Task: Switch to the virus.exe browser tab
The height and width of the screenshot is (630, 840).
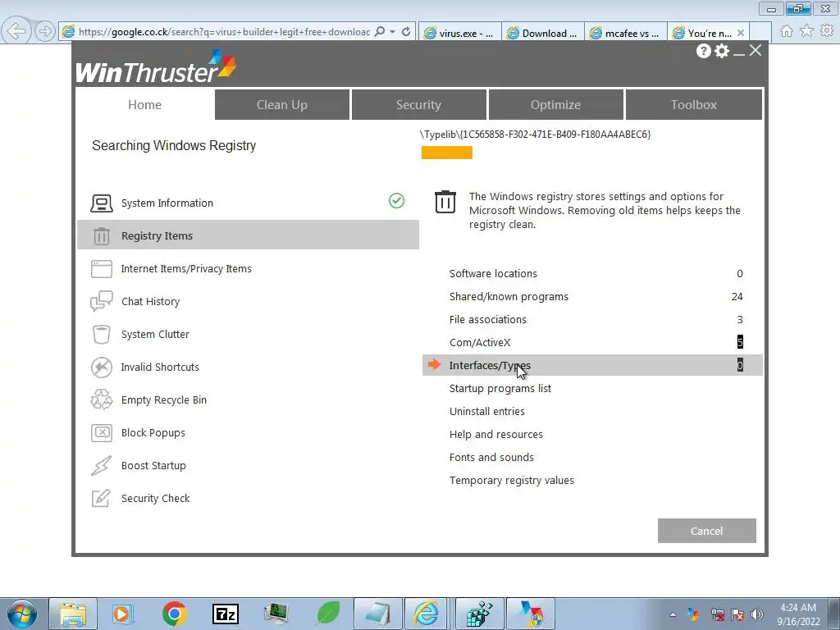Action: click(459, 33)
